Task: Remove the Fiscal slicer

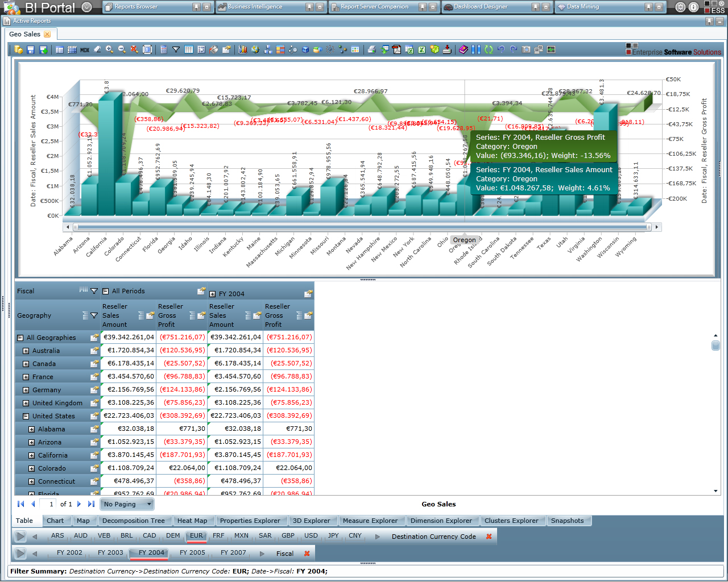Action: coord(307,554)
